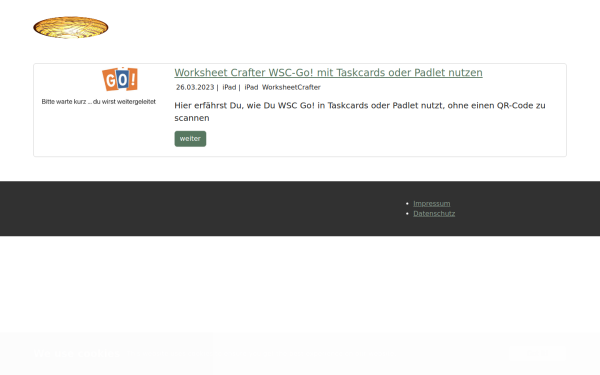Select the first iPad category after the date

(x=229, y=87)
